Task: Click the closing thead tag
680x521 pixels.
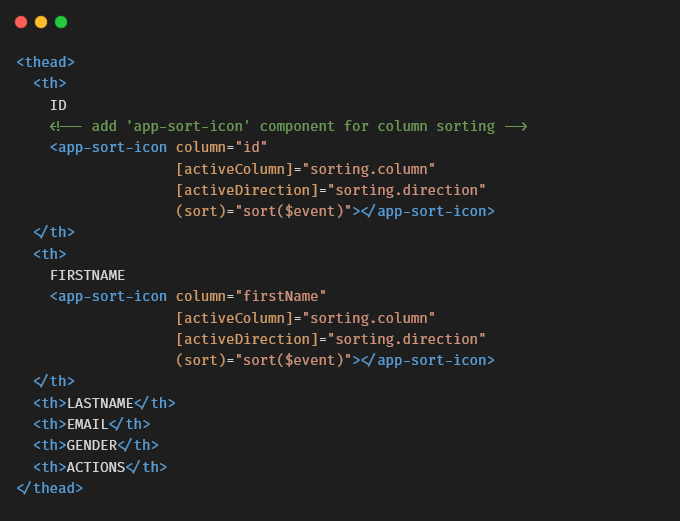Action: 49,488
